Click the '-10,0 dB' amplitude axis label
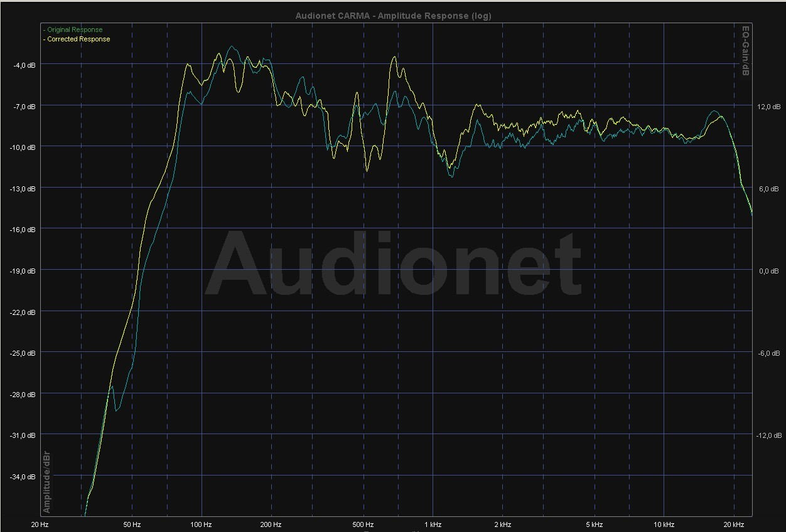The width and height of the screenshot is (786, 532). [x=23, y=147]
